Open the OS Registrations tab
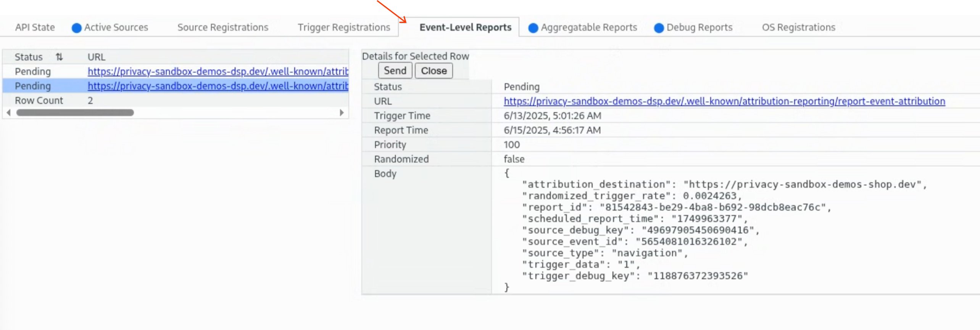Image resolution: width=980 pixels, height=330 pixels. (x=798, y=27)
